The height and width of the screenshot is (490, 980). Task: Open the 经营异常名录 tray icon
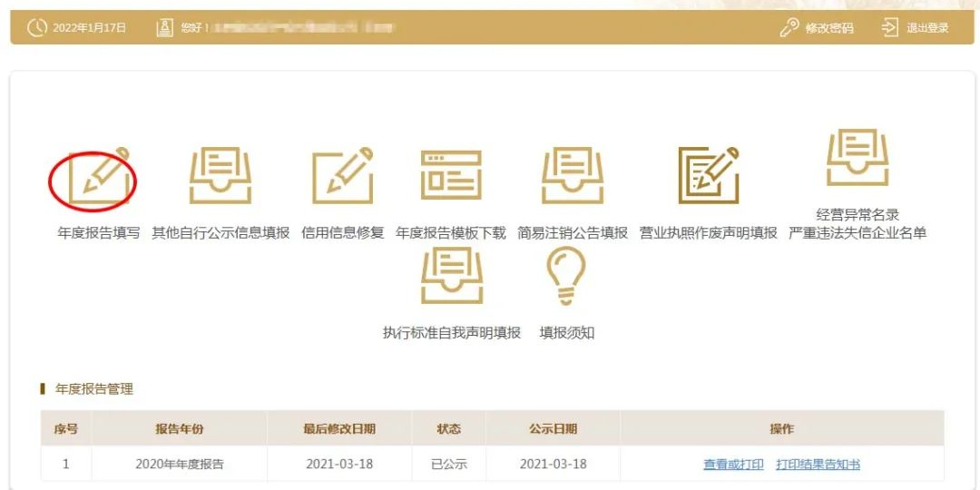(857, 158)
